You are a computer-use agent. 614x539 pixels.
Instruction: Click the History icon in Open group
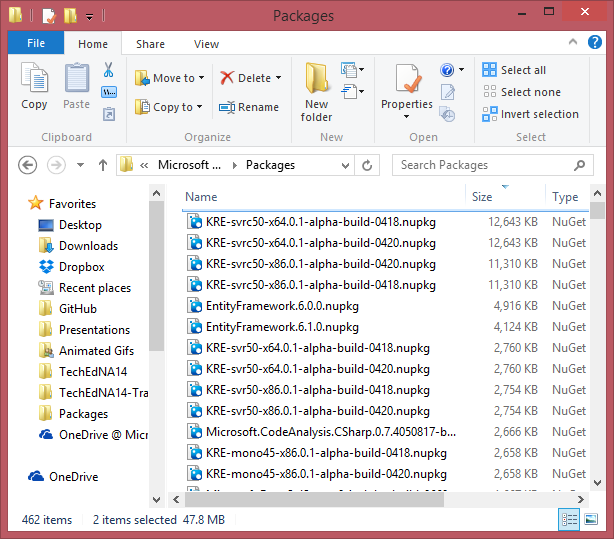447,114
